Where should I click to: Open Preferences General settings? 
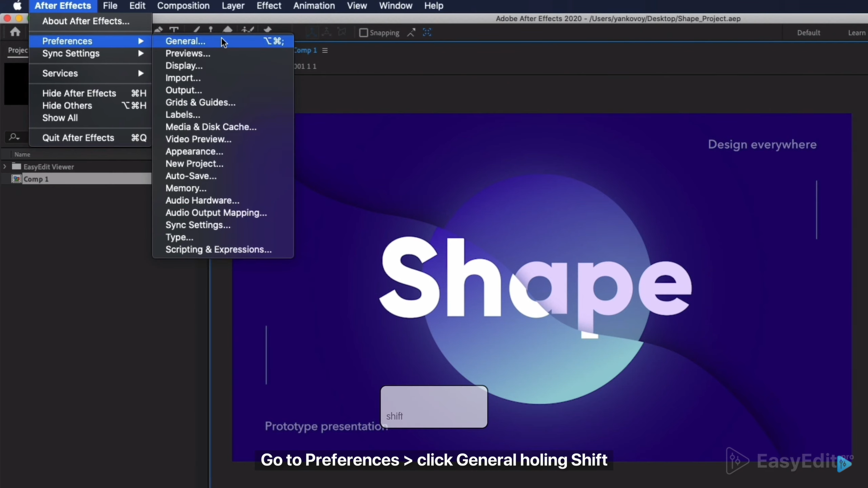185,41
